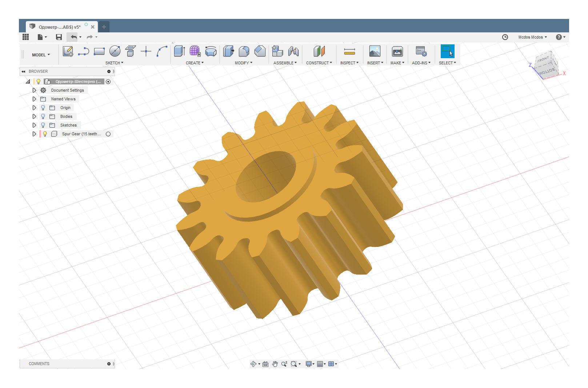This screenshot has height=388, width=588.
Task: Select the Circle sketch tool
Action: tap(115, 51)
